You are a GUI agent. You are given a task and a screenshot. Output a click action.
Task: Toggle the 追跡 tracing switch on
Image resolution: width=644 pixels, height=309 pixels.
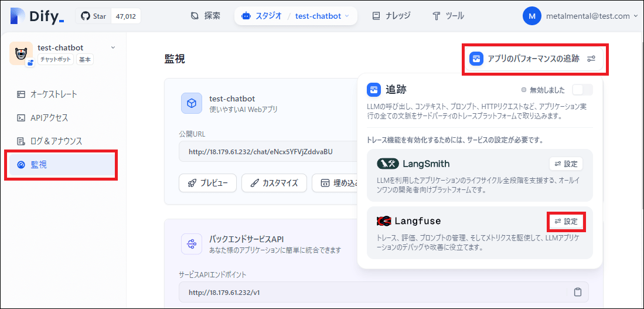582,90
